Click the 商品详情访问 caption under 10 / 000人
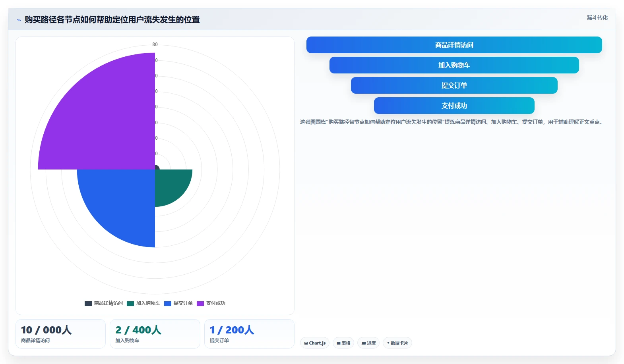The height and width of the screenshot is (364, 624). click(x=35, y=341)
